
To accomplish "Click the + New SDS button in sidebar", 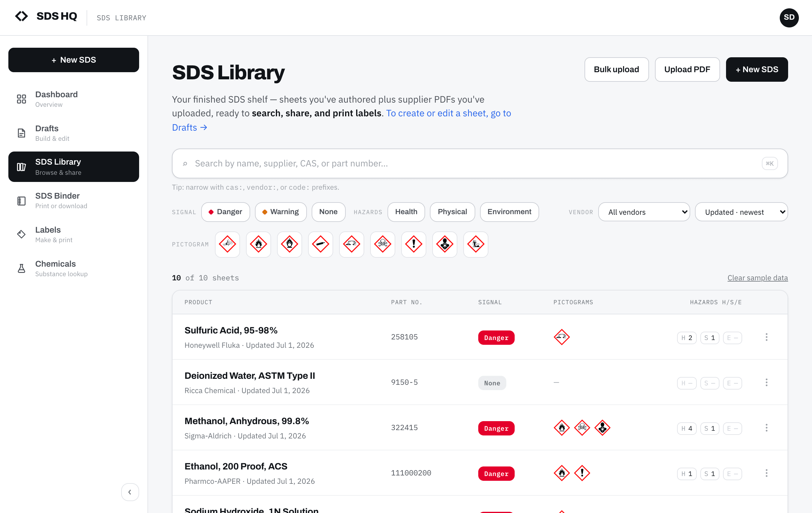I will (73, 60).
